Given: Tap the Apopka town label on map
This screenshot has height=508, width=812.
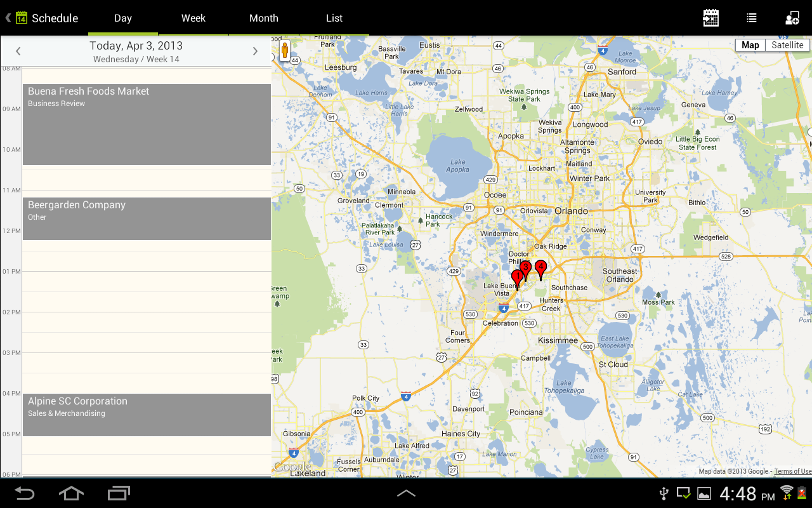Looking at the screenshot, I should pos(511,136).
